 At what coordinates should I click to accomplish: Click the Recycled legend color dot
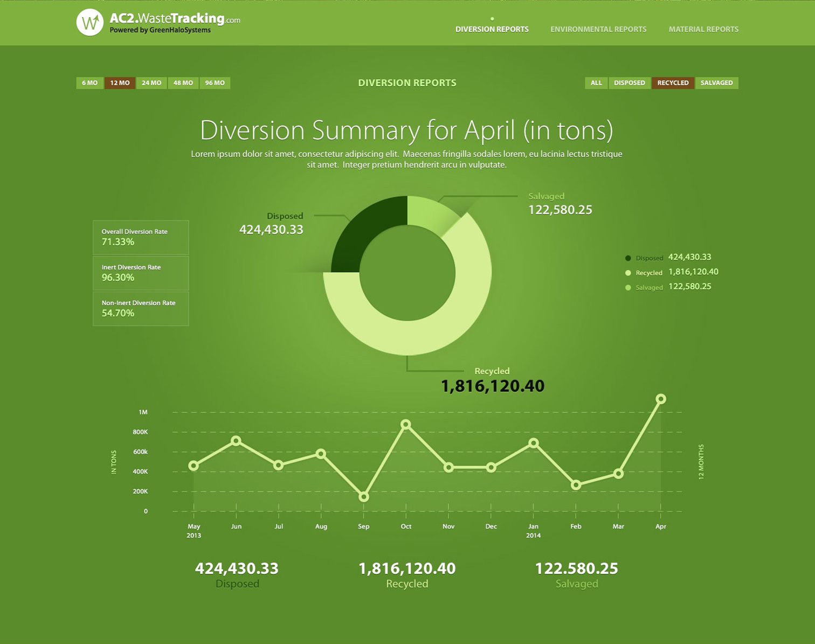pos(628,273)
